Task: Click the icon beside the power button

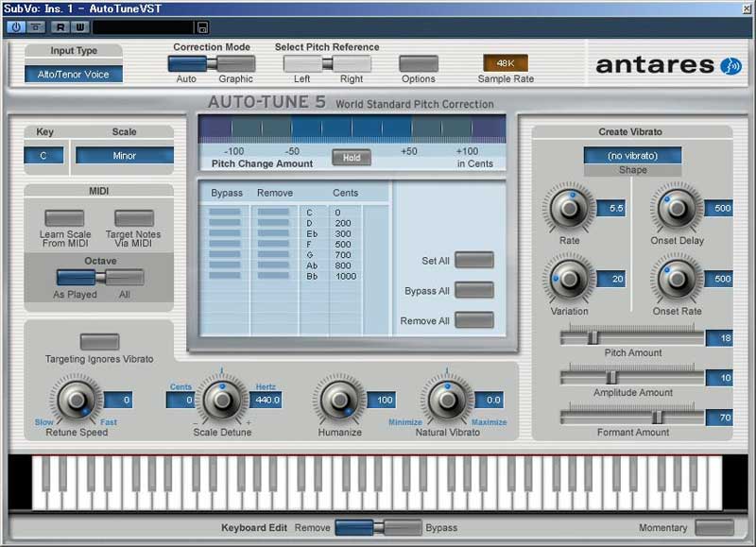Action: click(36, 27)
